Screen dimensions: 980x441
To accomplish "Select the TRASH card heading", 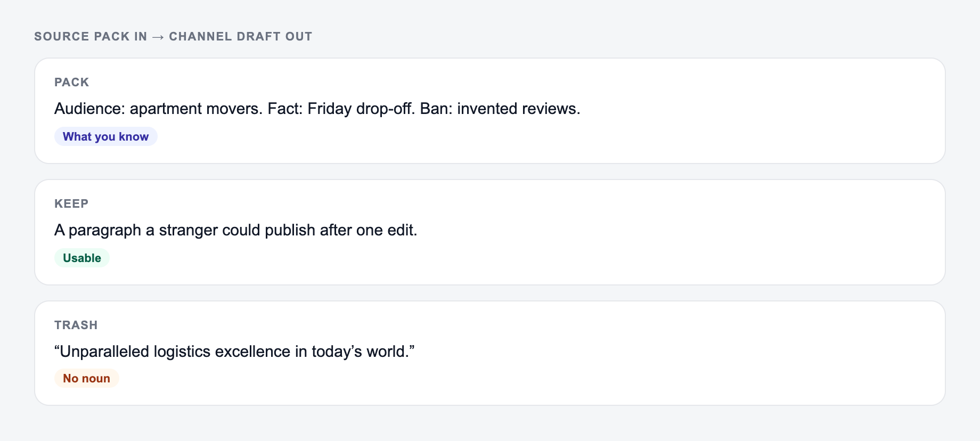I will [76, 325].
